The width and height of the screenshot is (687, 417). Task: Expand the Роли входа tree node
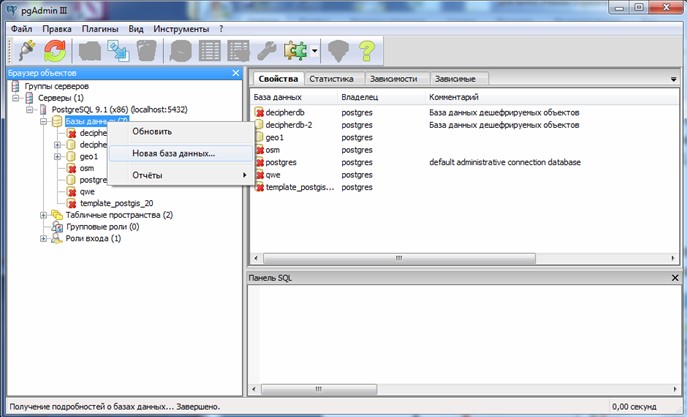[x=44, y=239]
